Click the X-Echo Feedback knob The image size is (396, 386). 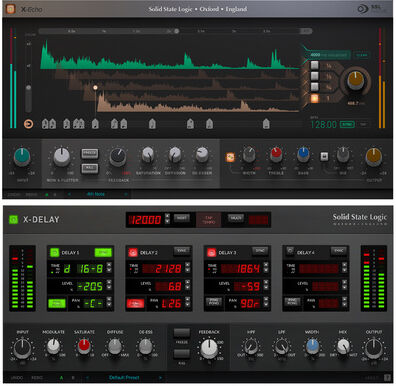(x=118, y=157)
